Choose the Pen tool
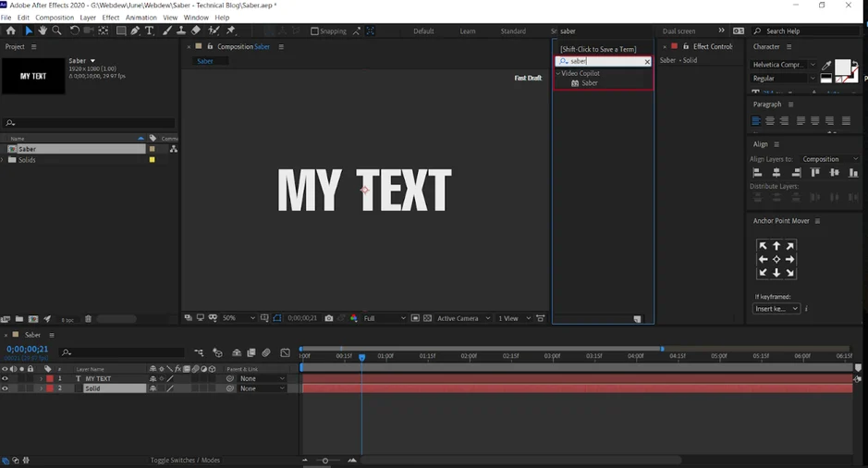 coord(135,31)
